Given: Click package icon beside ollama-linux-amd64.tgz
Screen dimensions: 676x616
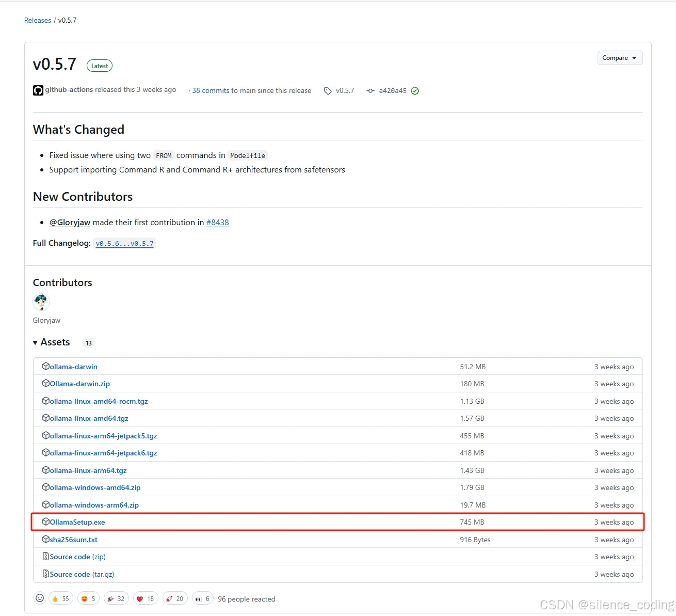Looking at the screenshot, I should (46, 418).
